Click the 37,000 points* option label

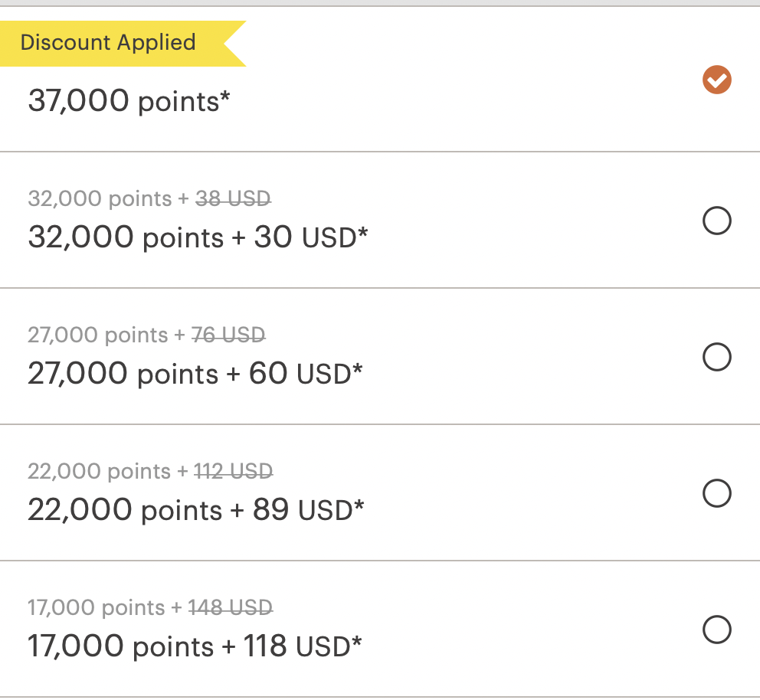pos(129,101)
